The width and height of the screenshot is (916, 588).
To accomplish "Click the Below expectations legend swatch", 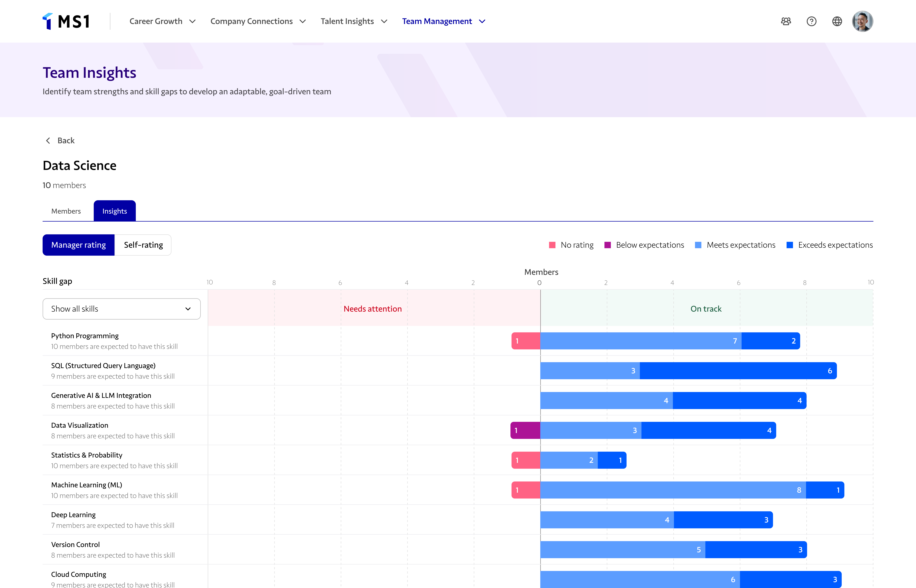I will click(608, 245).
